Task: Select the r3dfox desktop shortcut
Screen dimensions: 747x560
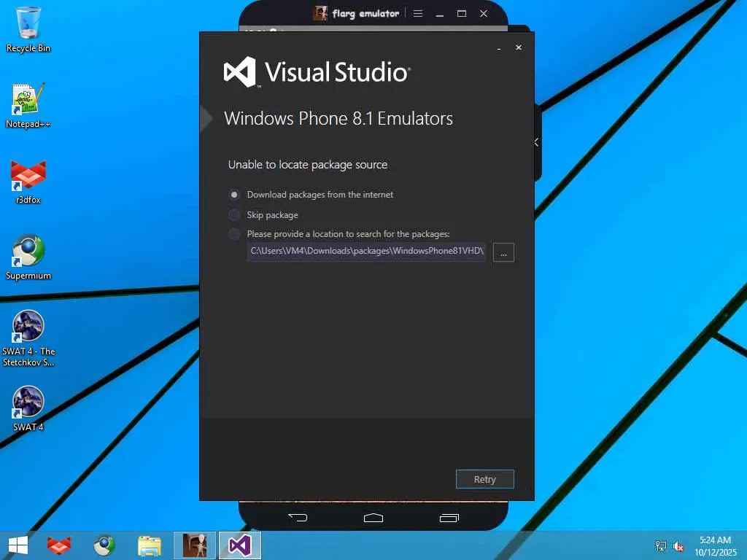Action: [28, 182]
